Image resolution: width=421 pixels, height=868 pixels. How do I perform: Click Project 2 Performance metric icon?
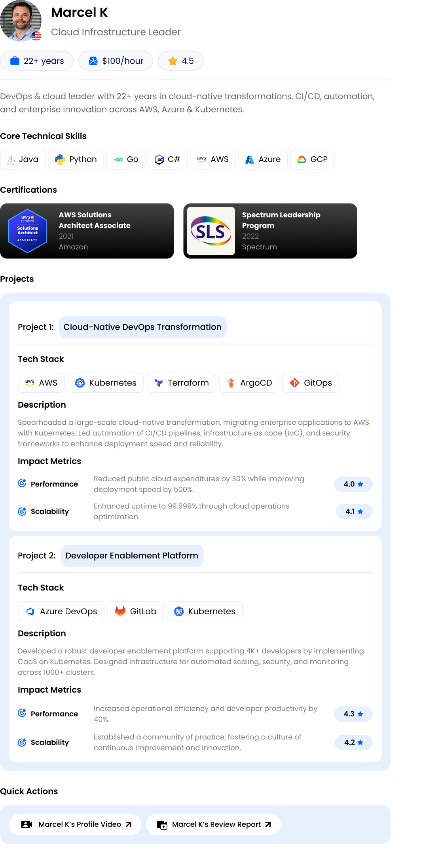coord(22,713)
